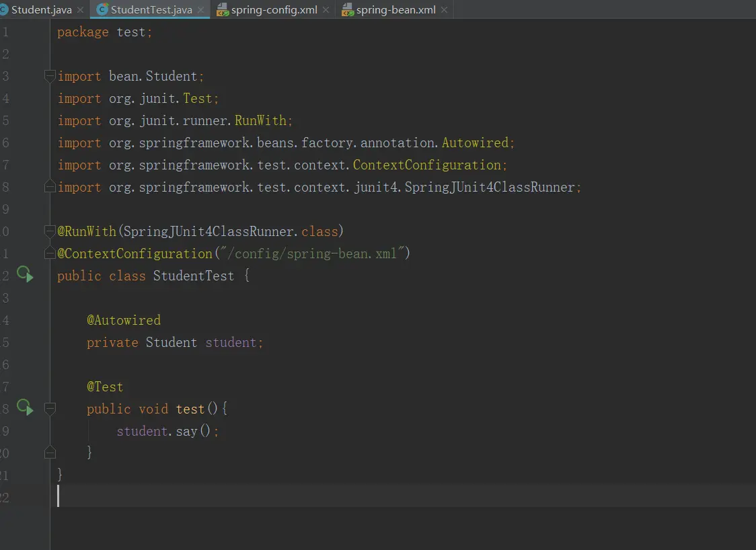Click the fold end marker below student.say()

click(x=50, y=452)
